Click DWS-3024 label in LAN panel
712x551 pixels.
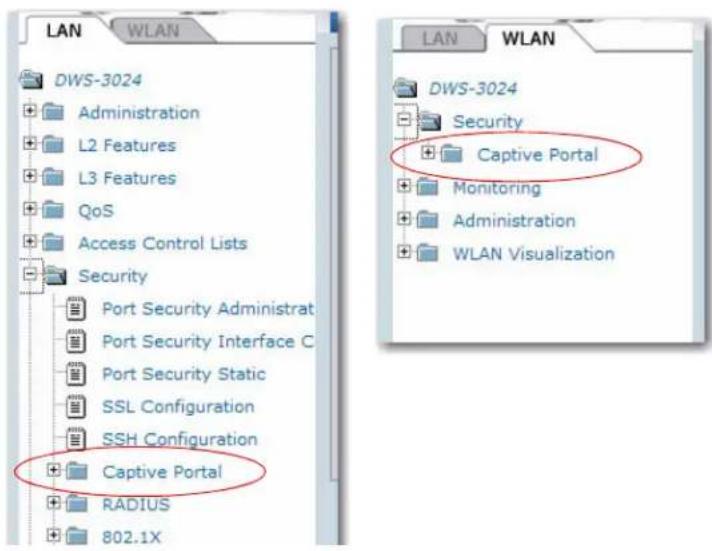pyautogui.click(x=98, y=80)
